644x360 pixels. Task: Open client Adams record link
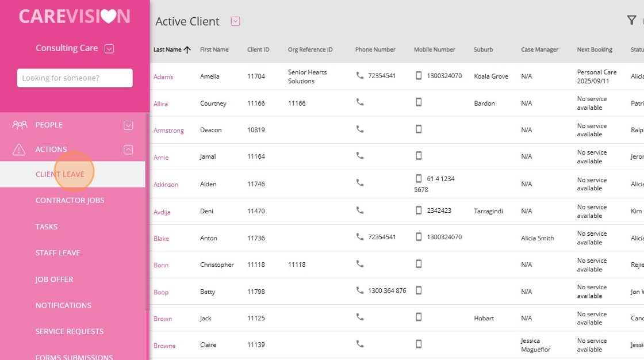(163, 77)
